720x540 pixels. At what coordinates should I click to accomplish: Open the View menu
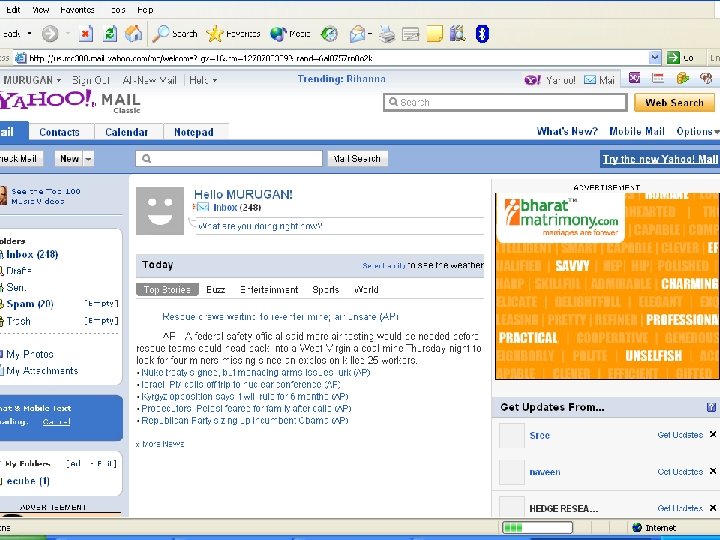click(40, 10)
